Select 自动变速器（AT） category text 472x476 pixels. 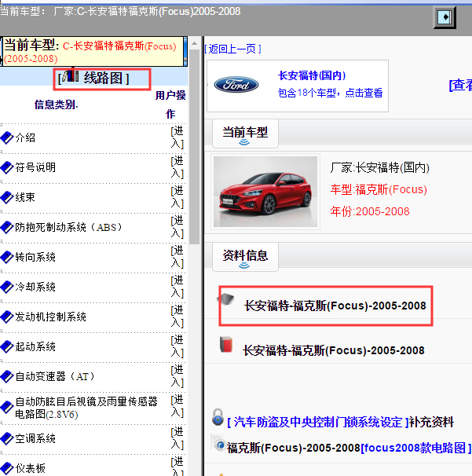click(55, 377)
